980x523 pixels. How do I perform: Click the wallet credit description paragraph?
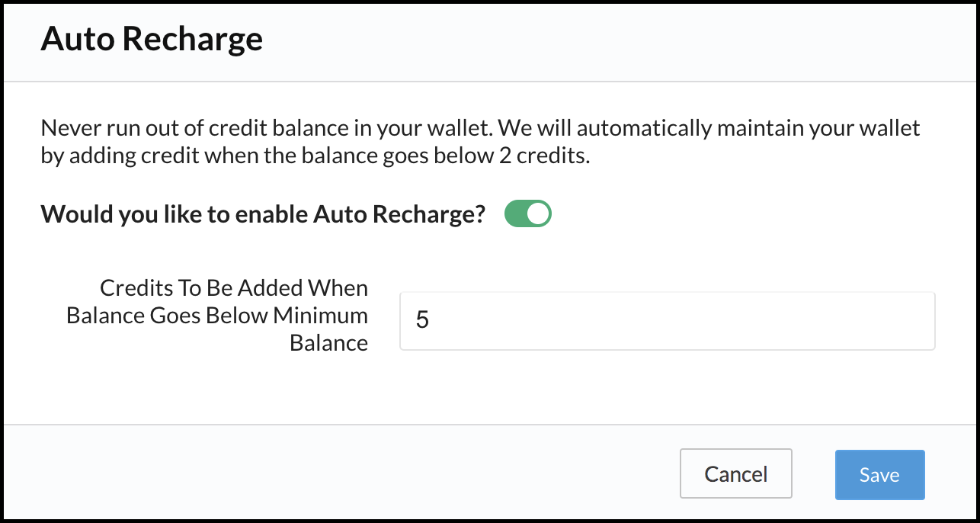(480, 141)
